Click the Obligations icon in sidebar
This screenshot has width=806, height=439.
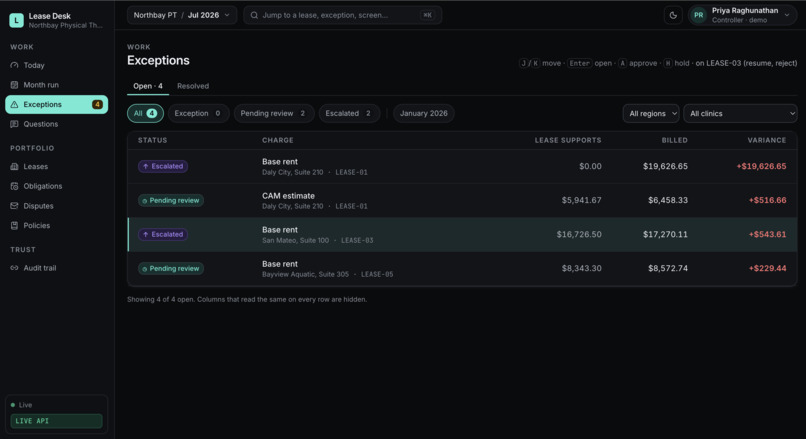[14, 186]
